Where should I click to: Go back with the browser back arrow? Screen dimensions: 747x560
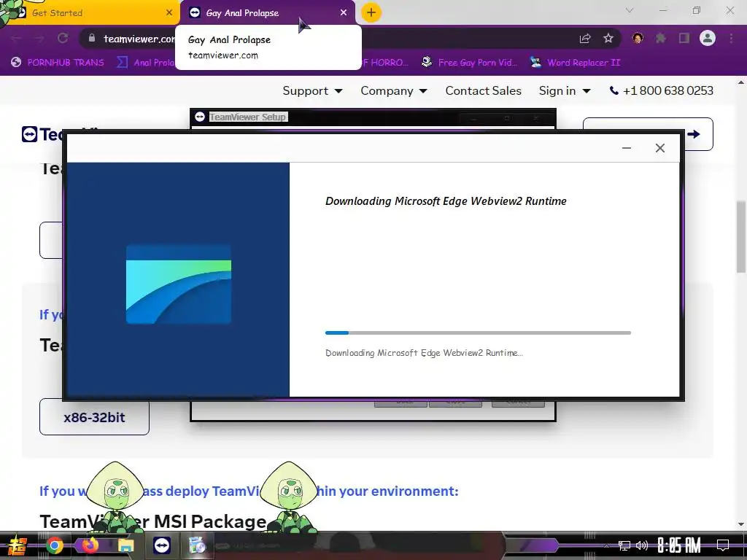pos(16,39)
